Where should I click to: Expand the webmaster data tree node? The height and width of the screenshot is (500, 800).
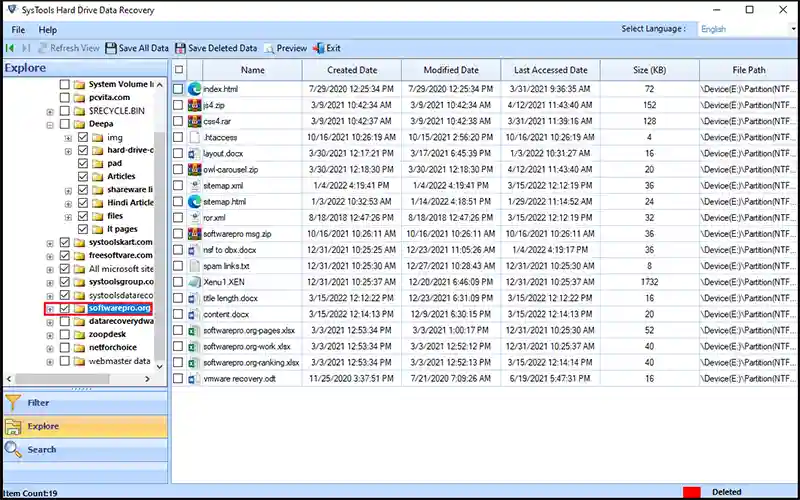[x=50, y=362]
